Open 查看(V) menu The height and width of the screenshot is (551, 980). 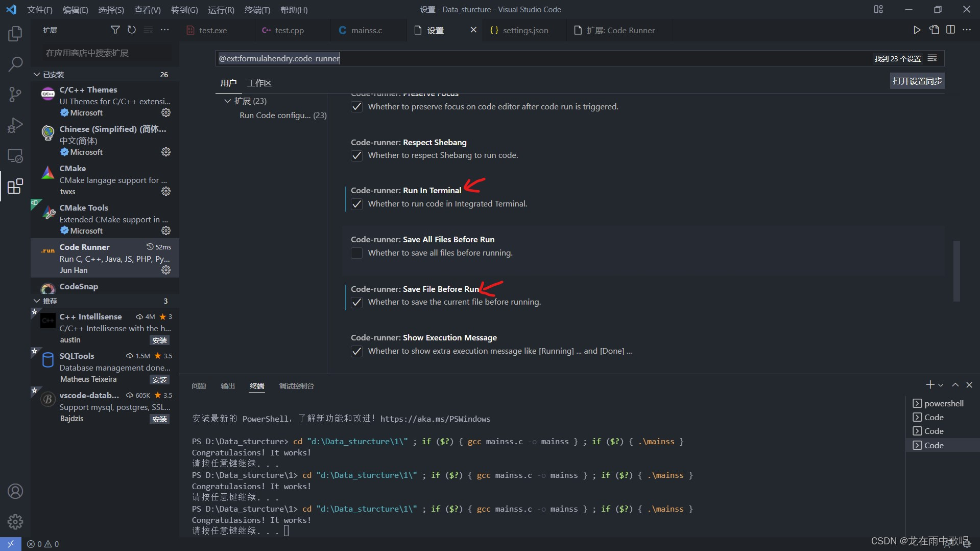148,10
